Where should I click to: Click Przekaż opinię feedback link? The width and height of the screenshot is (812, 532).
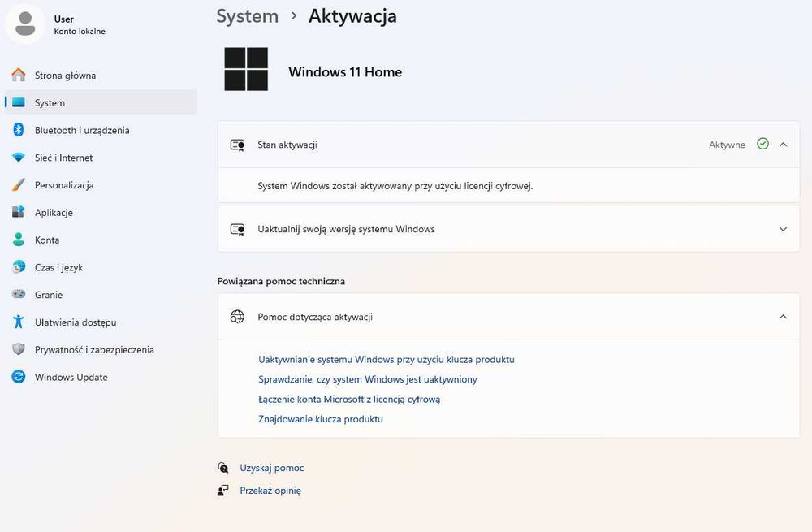pyautogui.click(x=270, y=491)
